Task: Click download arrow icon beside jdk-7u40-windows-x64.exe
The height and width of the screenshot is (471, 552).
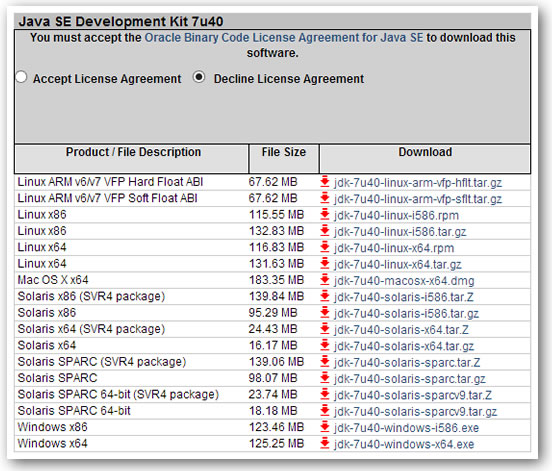Action: [x=325, y=444]
